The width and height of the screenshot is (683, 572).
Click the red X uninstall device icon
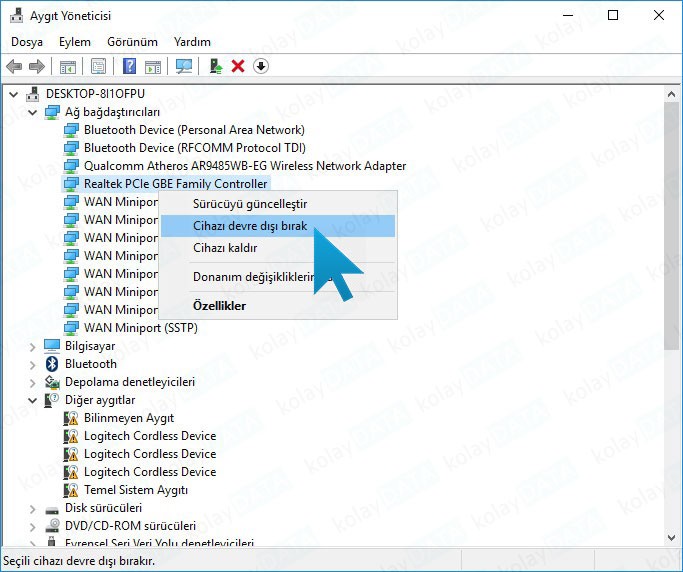click(238, 66)
